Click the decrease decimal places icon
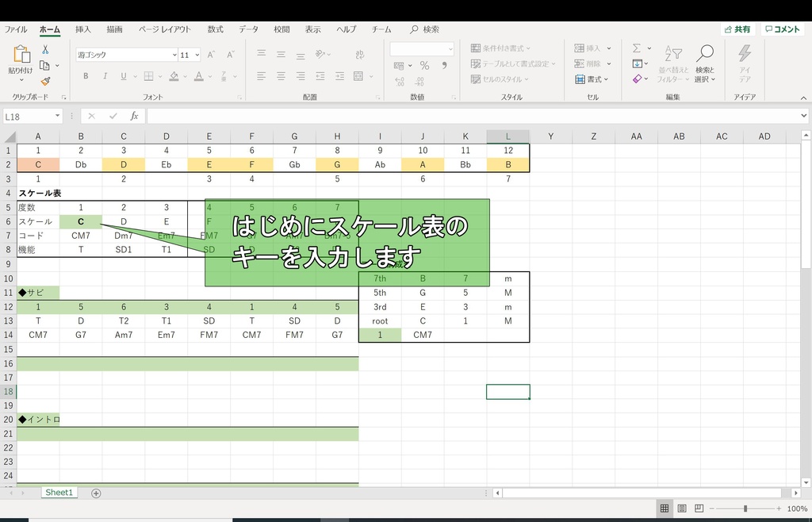The height and width of the screenshot is (522, 812). coord(419,81)
